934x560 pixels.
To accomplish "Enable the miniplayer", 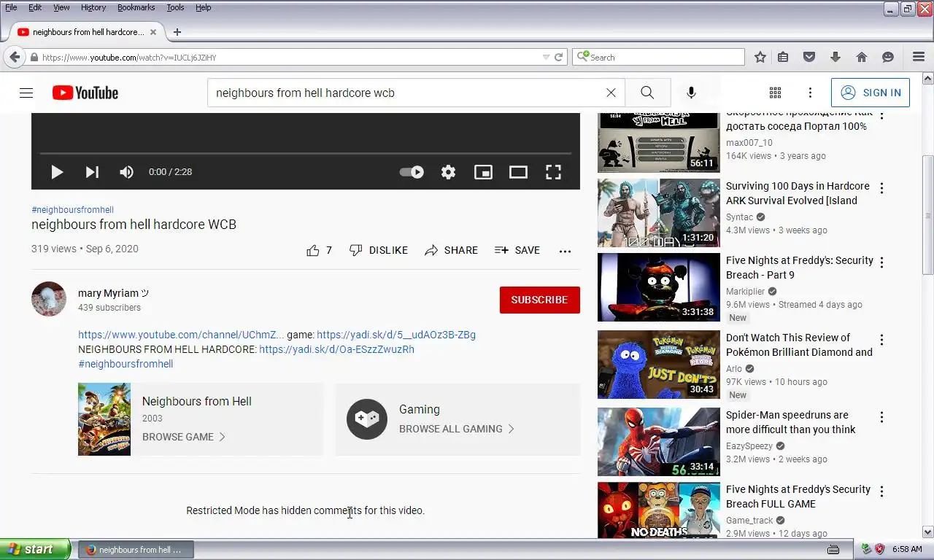I will pos(483,172).
